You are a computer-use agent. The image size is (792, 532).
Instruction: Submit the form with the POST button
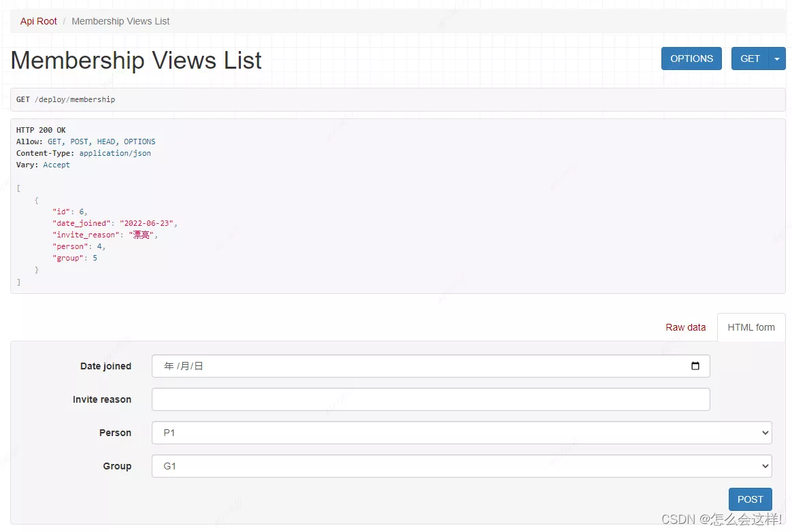(x=750, y=499)
